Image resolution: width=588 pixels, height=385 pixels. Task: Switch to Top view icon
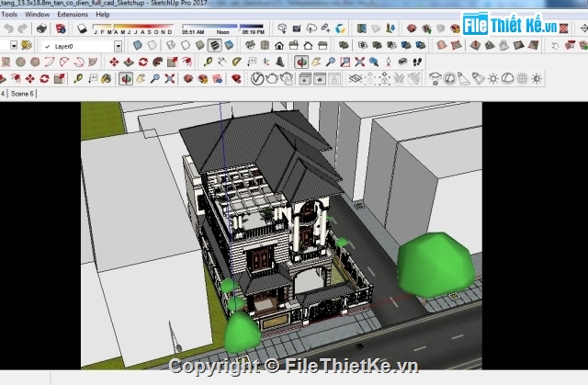pos(265,45)
